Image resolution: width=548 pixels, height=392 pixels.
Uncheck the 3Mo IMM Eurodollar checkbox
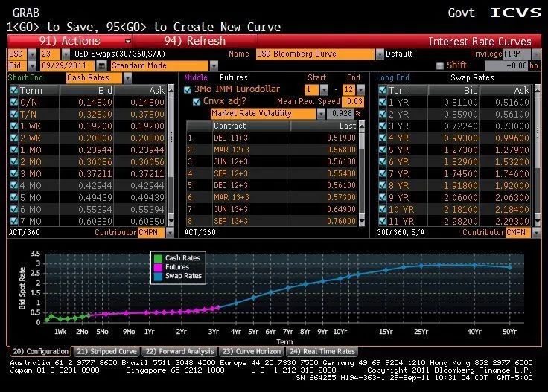tap(188, 89)
